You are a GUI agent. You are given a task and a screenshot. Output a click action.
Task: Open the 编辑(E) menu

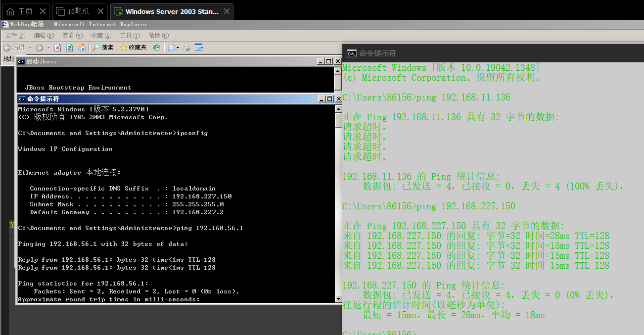coord(44,36)
